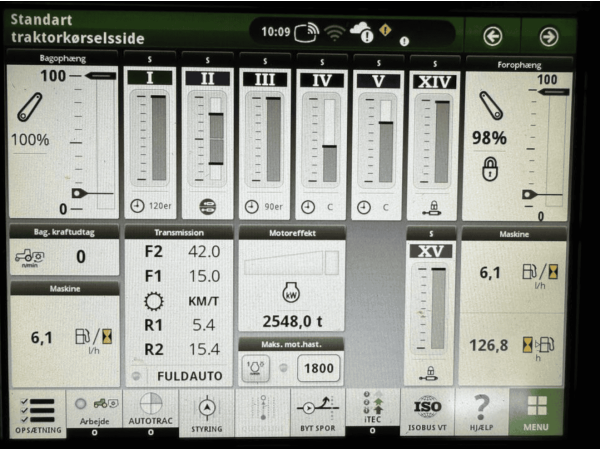This screenshot has height=450, width=600.
Task: Open the Motoreffekt panel header
Action: pyautogui.click(x=292, y=233)
